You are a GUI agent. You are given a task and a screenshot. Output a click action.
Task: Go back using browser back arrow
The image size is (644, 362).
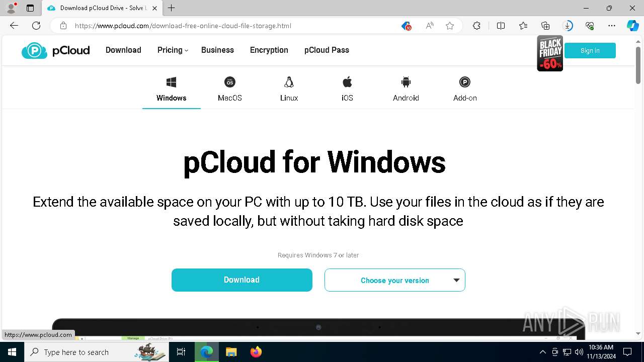(14, 26)
